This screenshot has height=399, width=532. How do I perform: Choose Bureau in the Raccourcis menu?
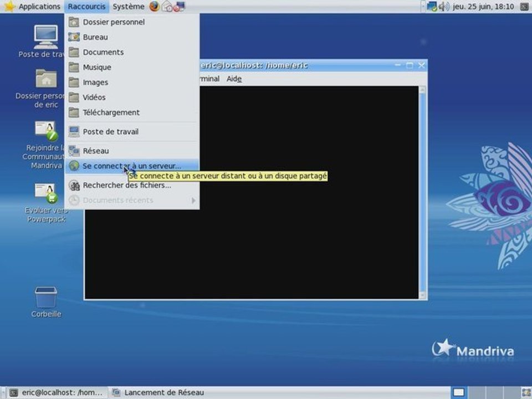coord(132,37)
